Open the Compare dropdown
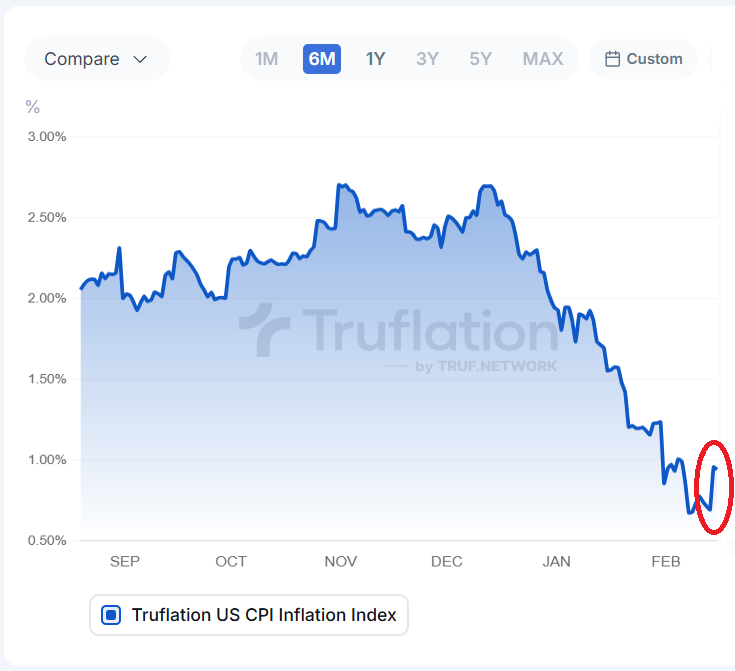735x671 pixels. (96, 59)
